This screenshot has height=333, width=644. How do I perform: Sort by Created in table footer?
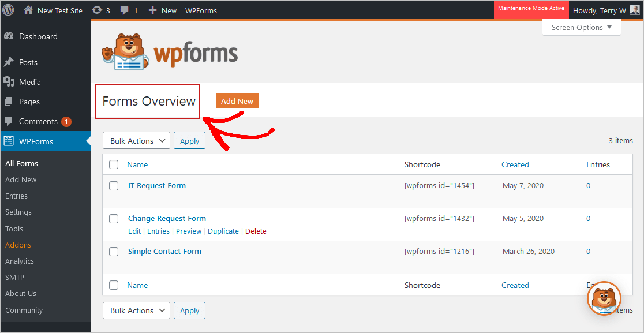tap(515, 285)
